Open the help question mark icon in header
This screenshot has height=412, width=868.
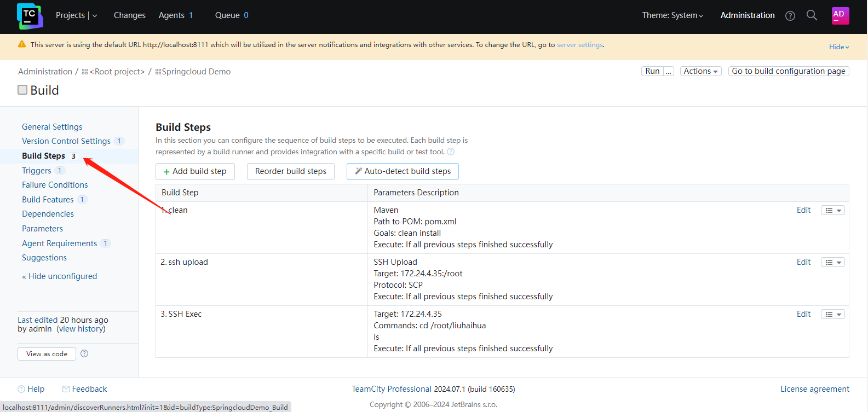pos(790,16)
